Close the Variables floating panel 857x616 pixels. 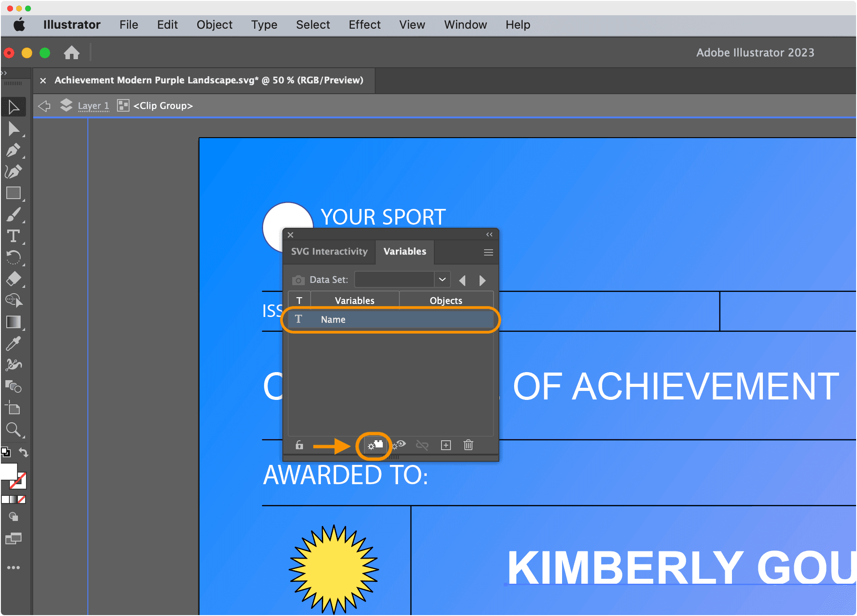pyautogui.click(x=290, y=234)
